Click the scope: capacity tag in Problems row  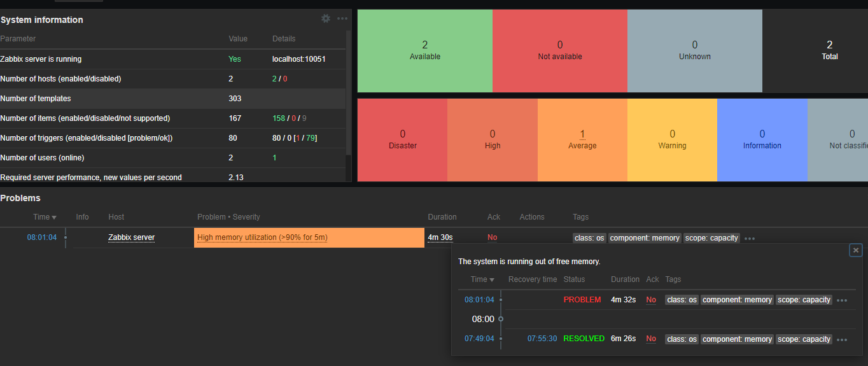(x=711, y=238)
